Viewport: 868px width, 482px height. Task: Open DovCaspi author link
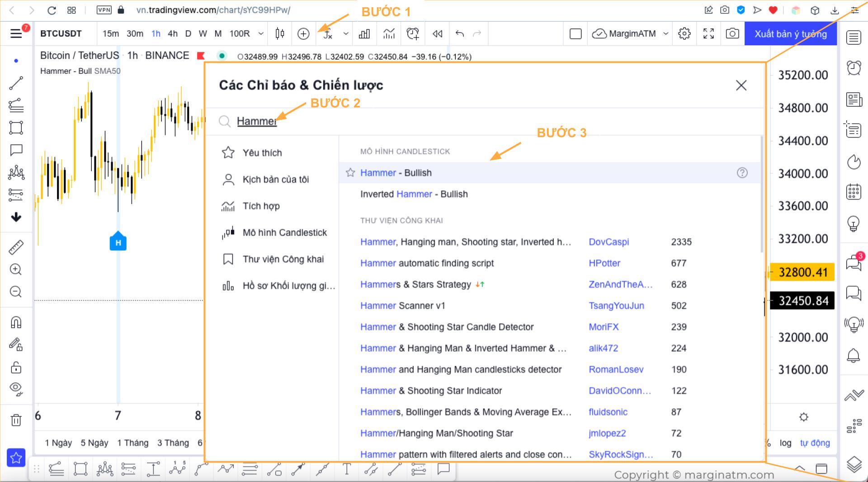[x=609, y=242]
